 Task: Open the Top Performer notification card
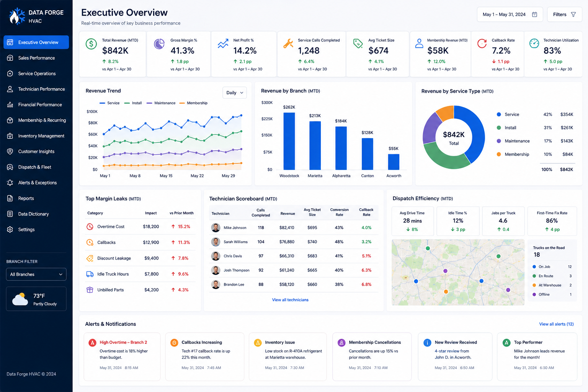[x=537, y=356]
